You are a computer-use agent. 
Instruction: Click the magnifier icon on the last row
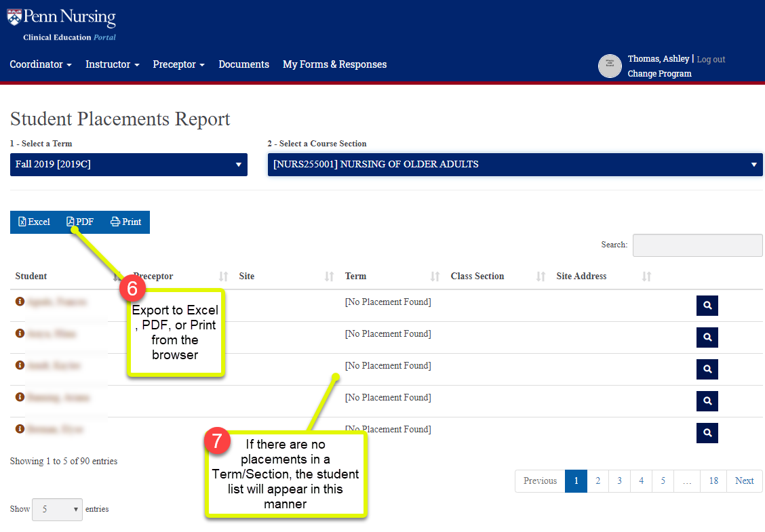coord(707,433)
